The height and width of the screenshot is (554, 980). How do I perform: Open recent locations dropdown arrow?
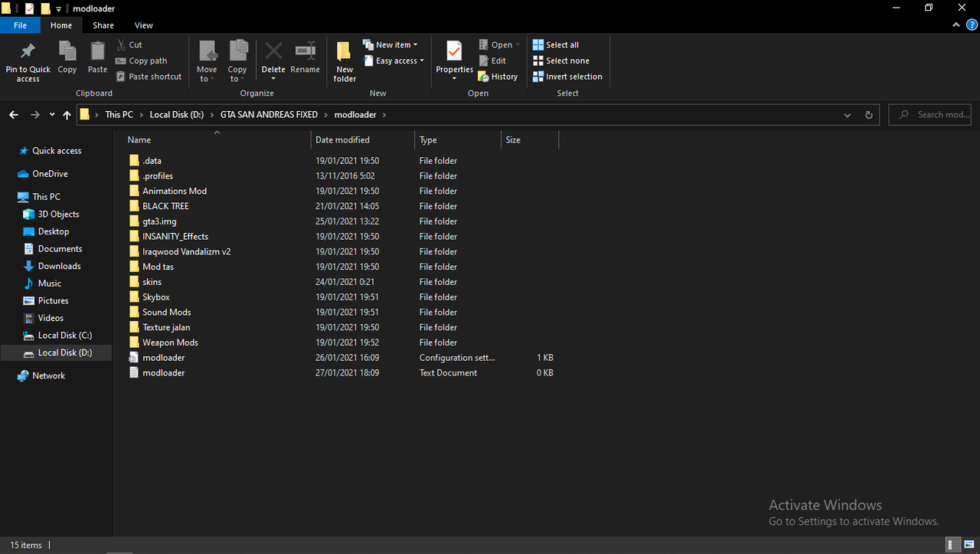52,115
